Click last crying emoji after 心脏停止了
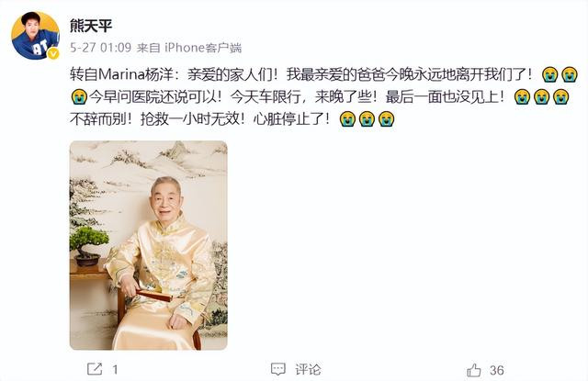 pyautogui.click(x=386, y=119)
